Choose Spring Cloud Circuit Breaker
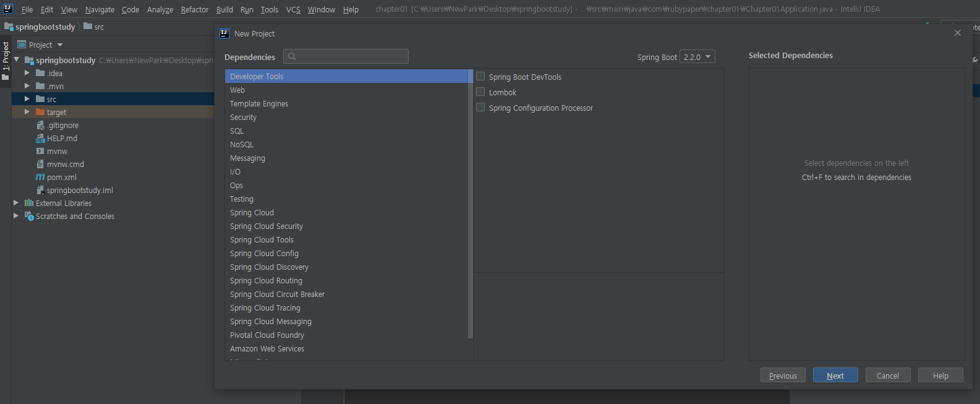The height and width of the screenshot is (404, 980). point(347,294)
